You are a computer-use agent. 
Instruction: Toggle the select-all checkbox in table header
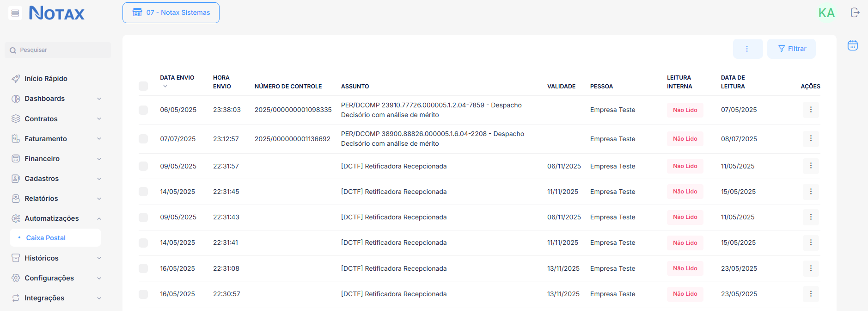coord(143,86)
